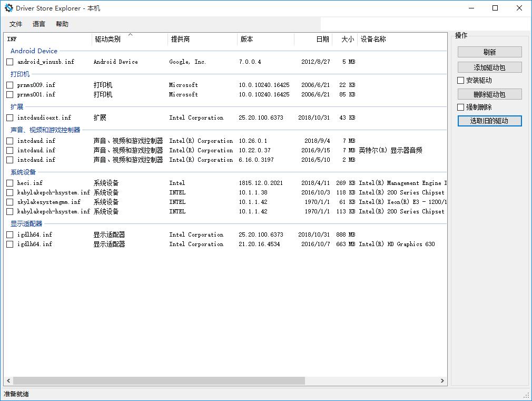
Task: Click the version 1815.12.0.2021 cell
Action: point(261,183)
